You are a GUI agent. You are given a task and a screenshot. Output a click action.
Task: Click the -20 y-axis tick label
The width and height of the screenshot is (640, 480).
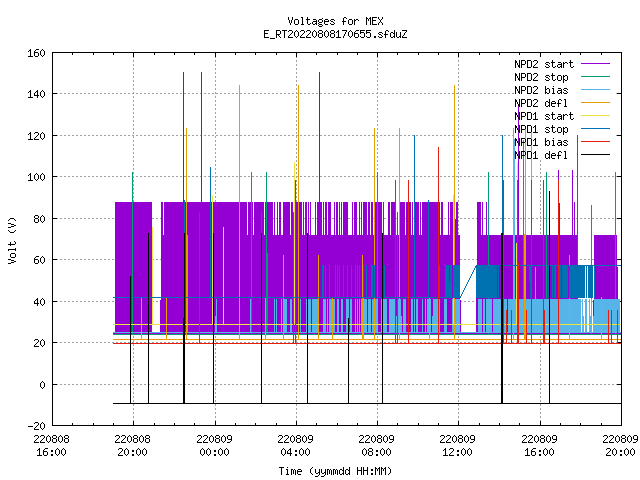click(x=36, y=426)
